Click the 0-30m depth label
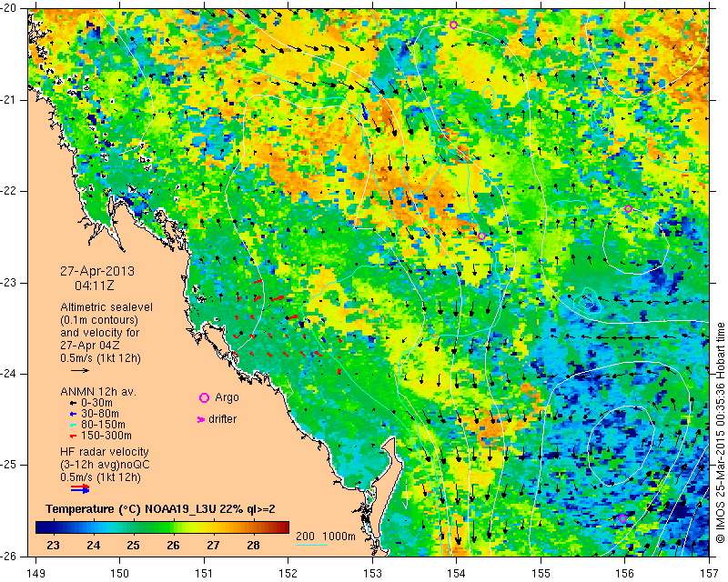 [96, 403]
